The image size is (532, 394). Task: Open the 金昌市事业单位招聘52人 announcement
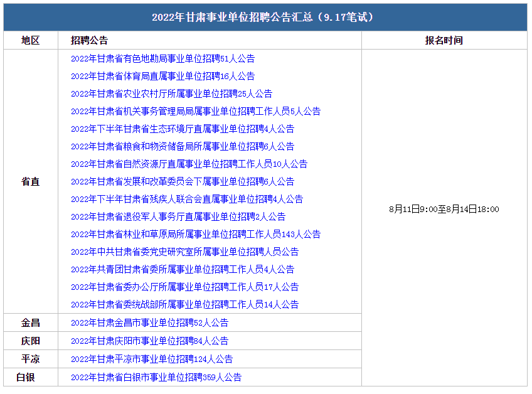pos(149,322)
